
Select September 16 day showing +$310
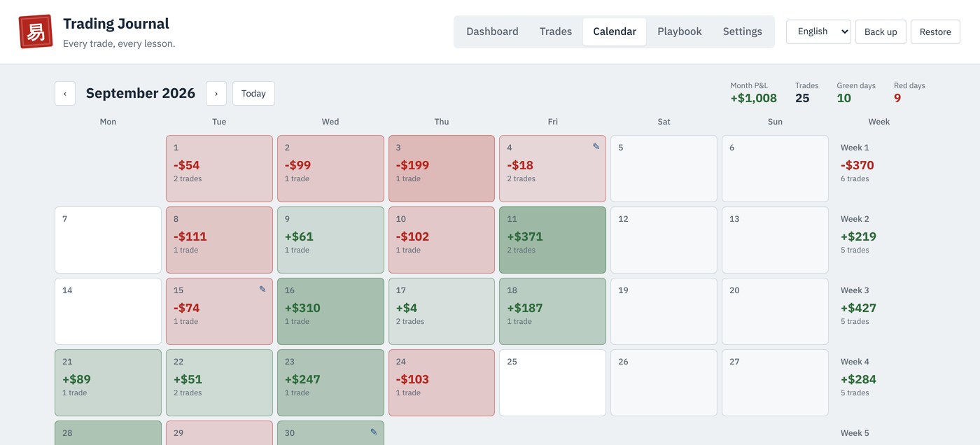[x=330, y=311]
